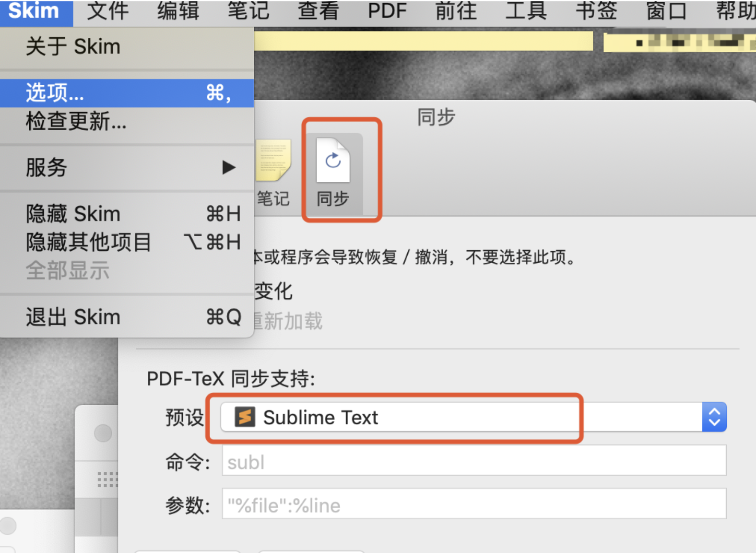Open the 查看 menu
756x553 pixels.
pyautogui.click(x=319, y=12)
